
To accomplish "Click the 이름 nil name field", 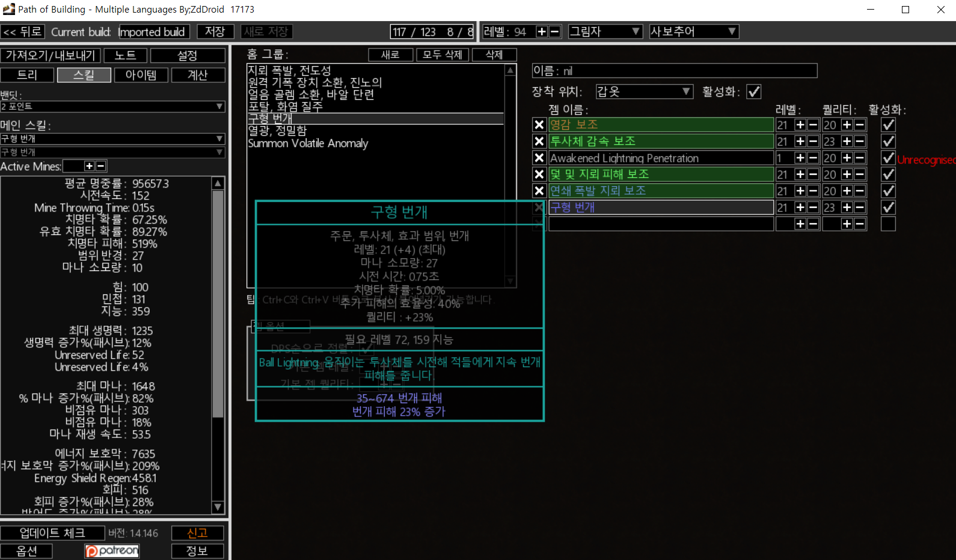I will point(675,71).
